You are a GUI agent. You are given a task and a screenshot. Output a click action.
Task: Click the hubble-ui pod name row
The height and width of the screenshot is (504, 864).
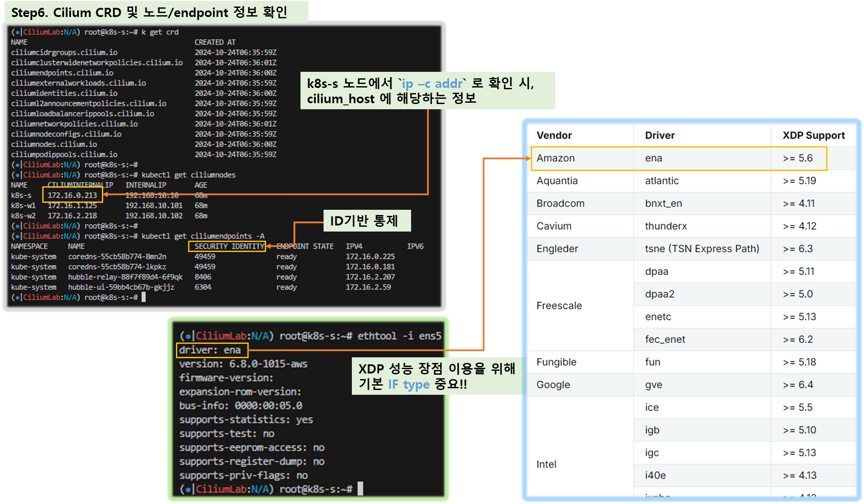[x=121, y=287]
